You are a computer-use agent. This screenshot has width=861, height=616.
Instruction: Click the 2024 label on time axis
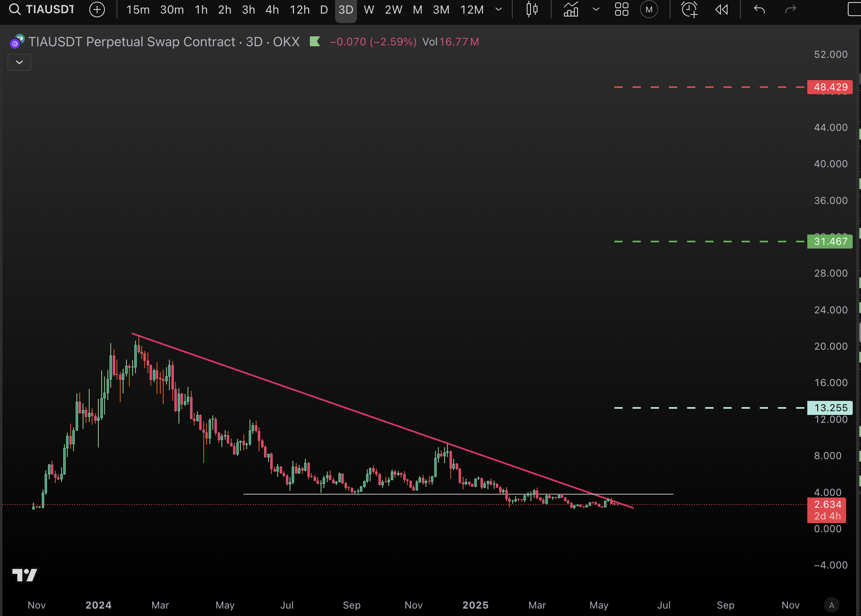click(98, 605)
